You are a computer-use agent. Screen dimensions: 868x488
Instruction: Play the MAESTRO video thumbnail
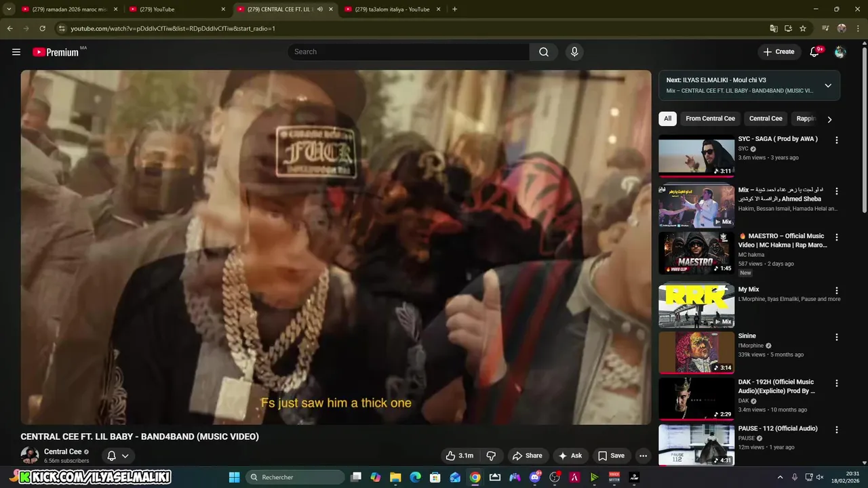[696, 253]
